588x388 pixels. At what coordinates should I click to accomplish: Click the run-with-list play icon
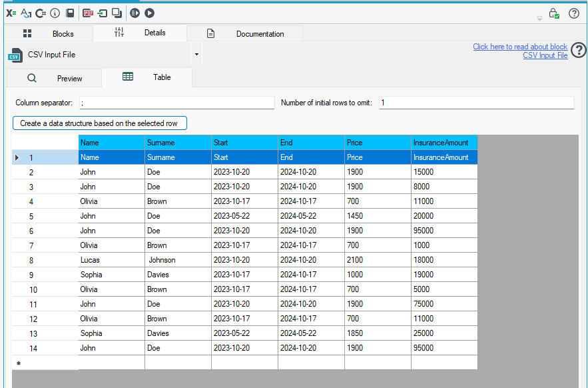point(135,13)
